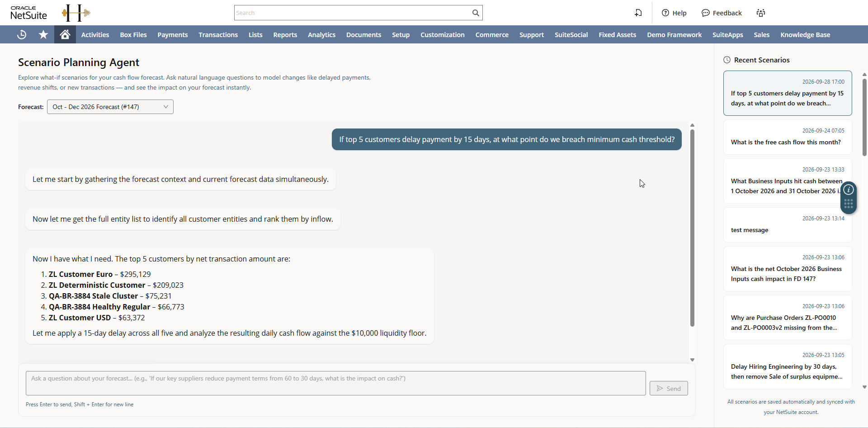868x428 pixels.
Task: Click the forecast question input box
Action: (x=336, y=383)
